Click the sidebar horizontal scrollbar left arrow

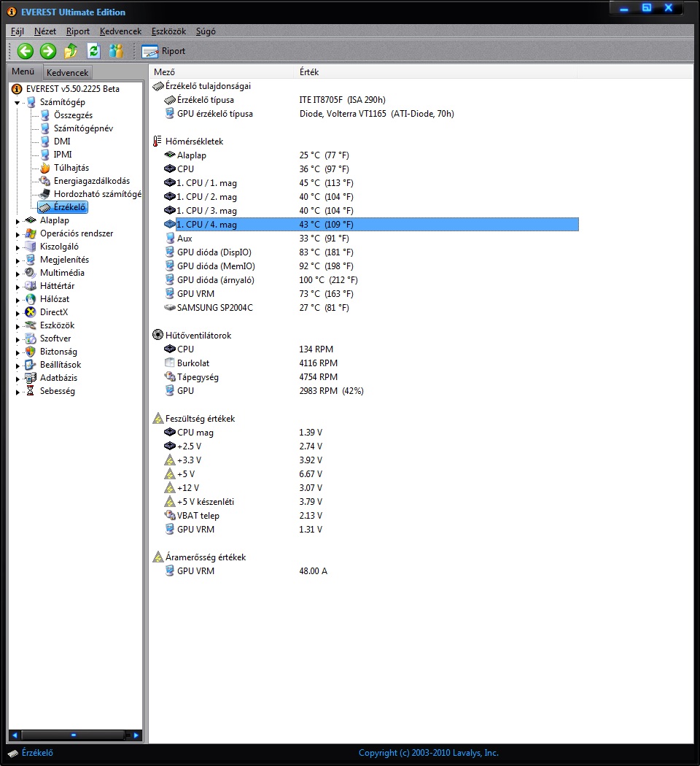click(x=15, y=735)
